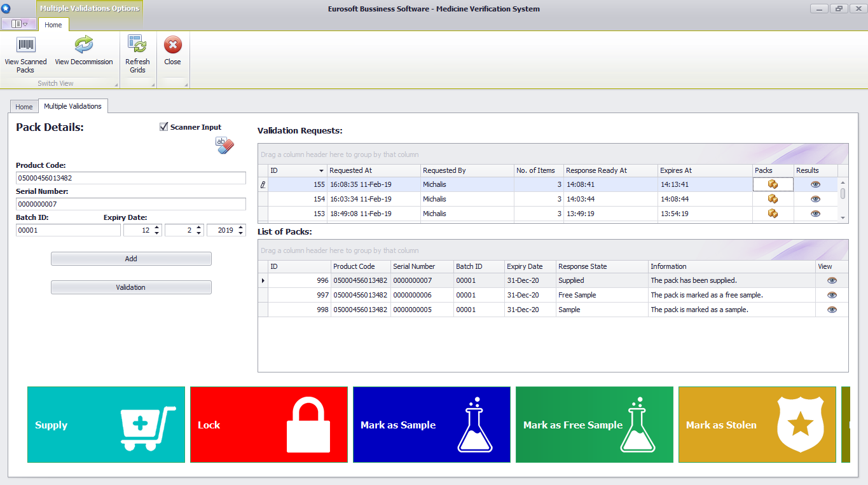Open Packs icon for request 153
Image resolution: width=868 pixels, height=485 pixels.
tap(773, 214)
